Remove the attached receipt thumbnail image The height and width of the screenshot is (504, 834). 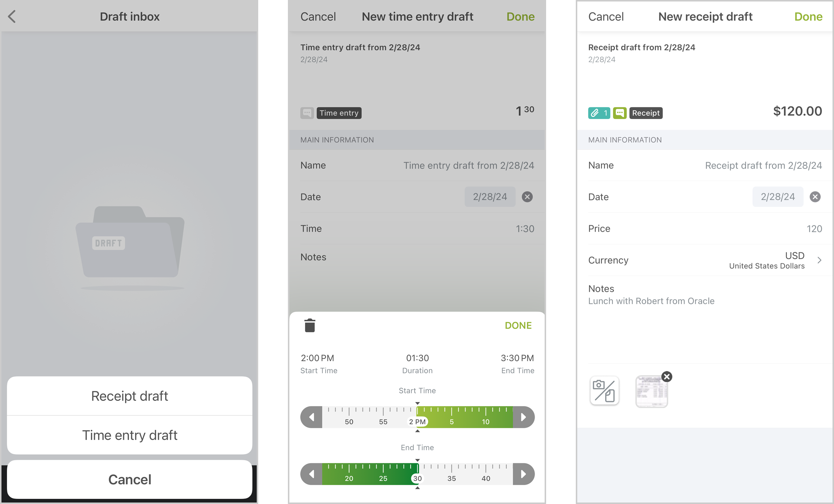(667, 376)
